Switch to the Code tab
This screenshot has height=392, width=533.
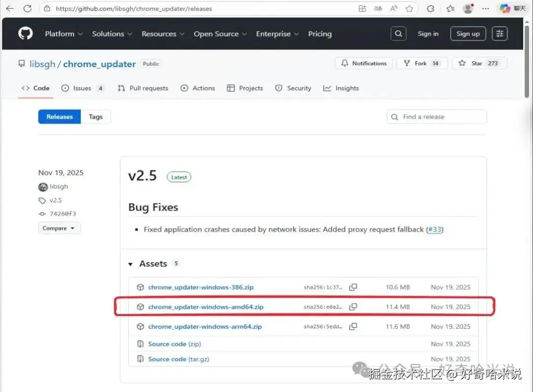pyautogui.click(x=36, y=88)
